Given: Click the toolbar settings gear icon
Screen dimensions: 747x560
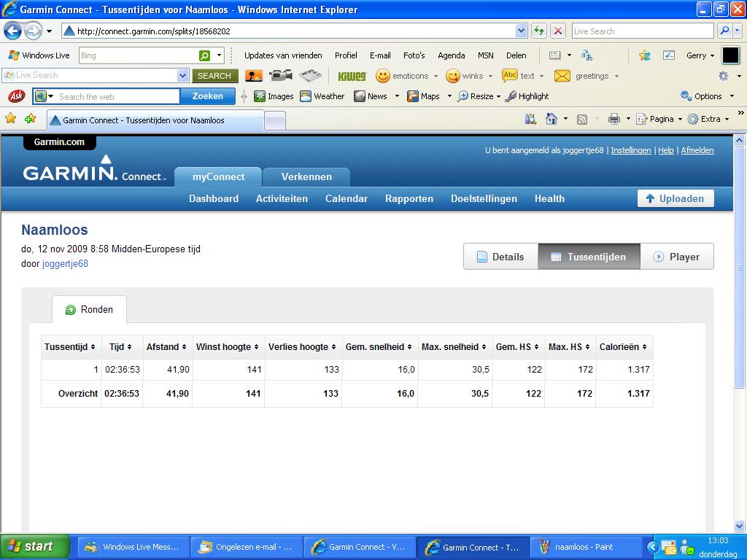Looking at the screenshot, I should [x=723, y=76].
